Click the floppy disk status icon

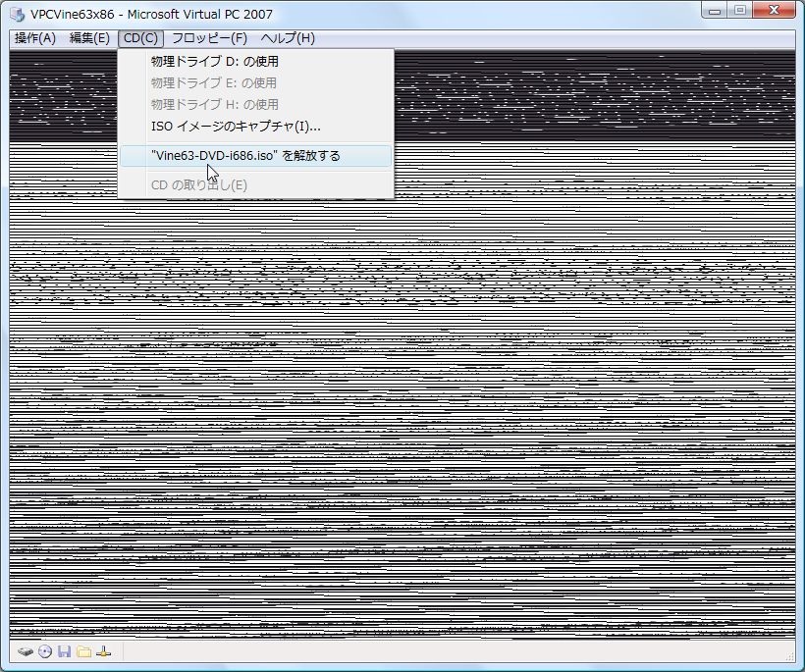(64, 652)
